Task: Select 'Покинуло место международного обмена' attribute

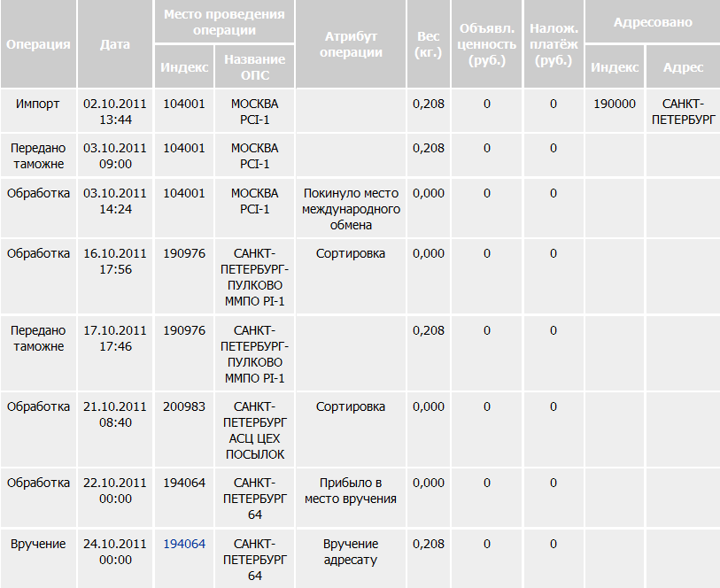Action: coord(351,209)
